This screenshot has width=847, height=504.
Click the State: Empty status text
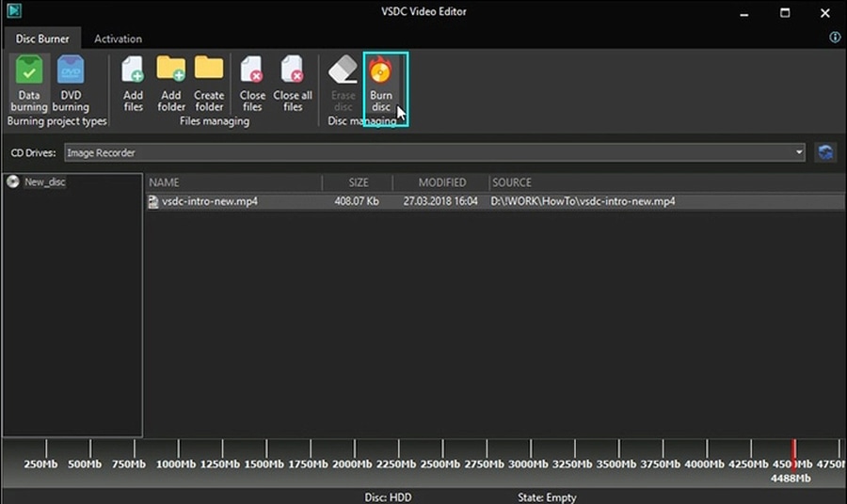pyautogui.click(x=547, y=497)
